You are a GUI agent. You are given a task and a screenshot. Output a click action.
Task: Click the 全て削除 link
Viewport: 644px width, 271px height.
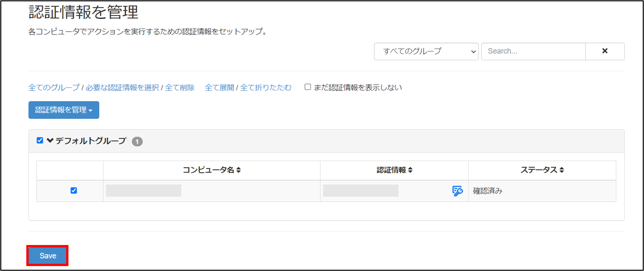pos(180,87)
